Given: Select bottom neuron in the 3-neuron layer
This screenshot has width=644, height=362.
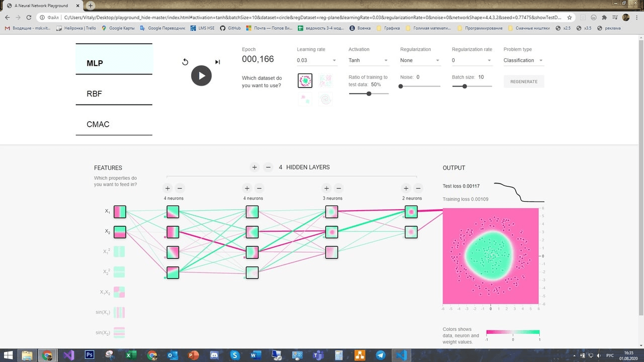Looking at the screenshot, I should pyautogui.click(x=332, y=252).
